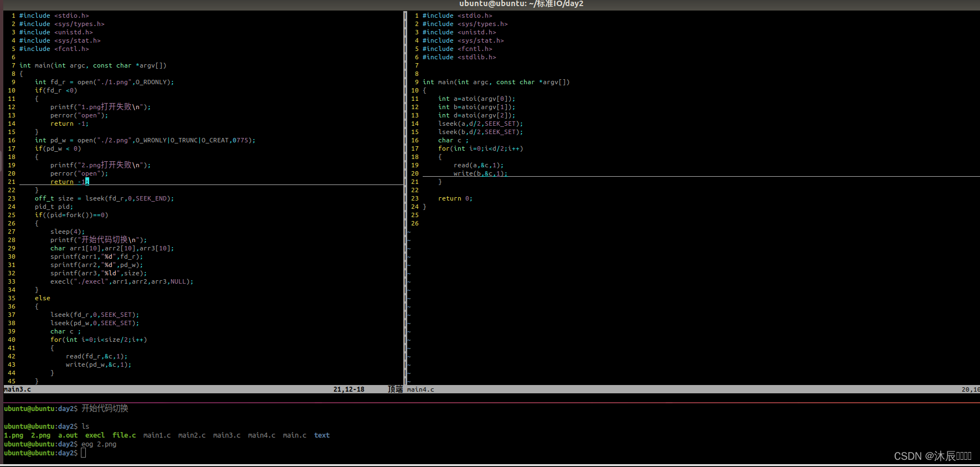Click 'file.c' in the ls output

coord(124,435)
